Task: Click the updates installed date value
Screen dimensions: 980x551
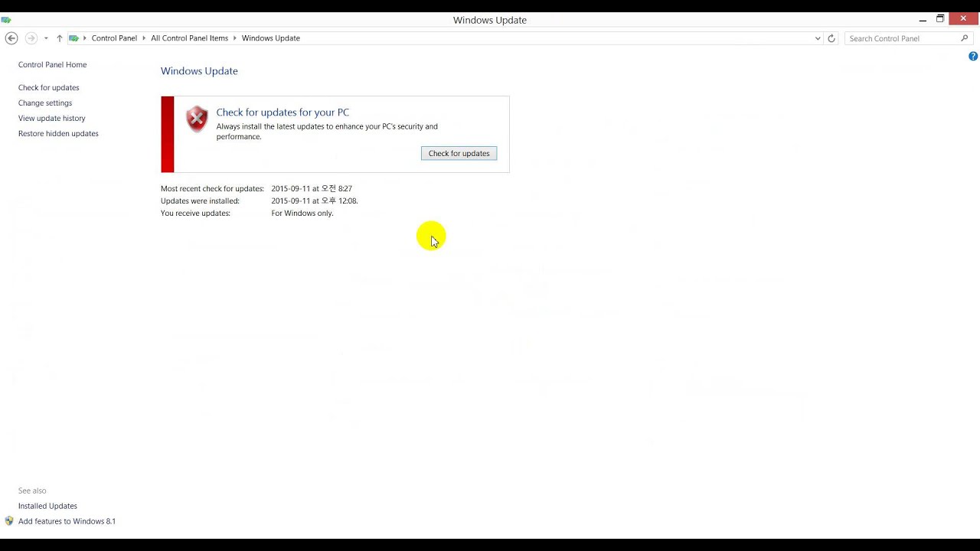Action: (x=315, y=201)
